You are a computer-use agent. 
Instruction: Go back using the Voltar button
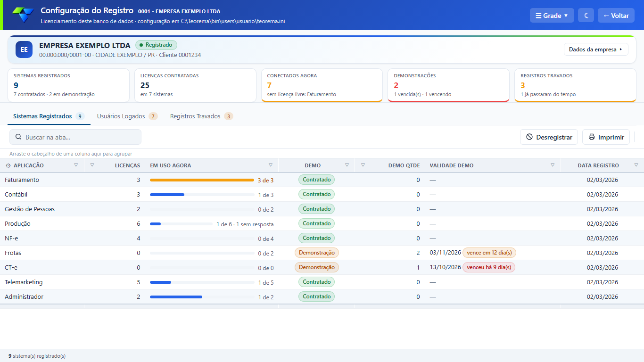[616, 16]
